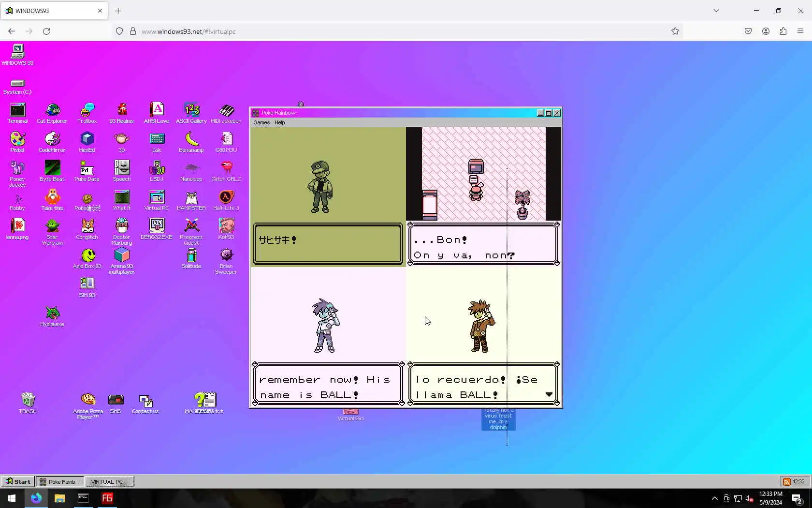This screenshot has width=812, height=508.
Task: Focus the windows93.net address bar
Action: (396, 31)
